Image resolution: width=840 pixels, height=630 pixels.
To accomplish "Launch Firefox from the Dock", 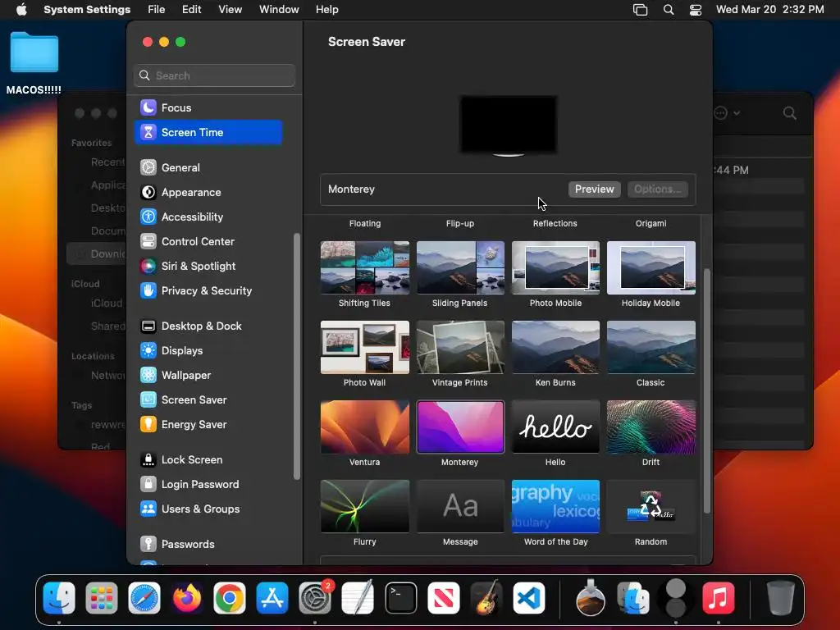I will [x=187, y=598].
